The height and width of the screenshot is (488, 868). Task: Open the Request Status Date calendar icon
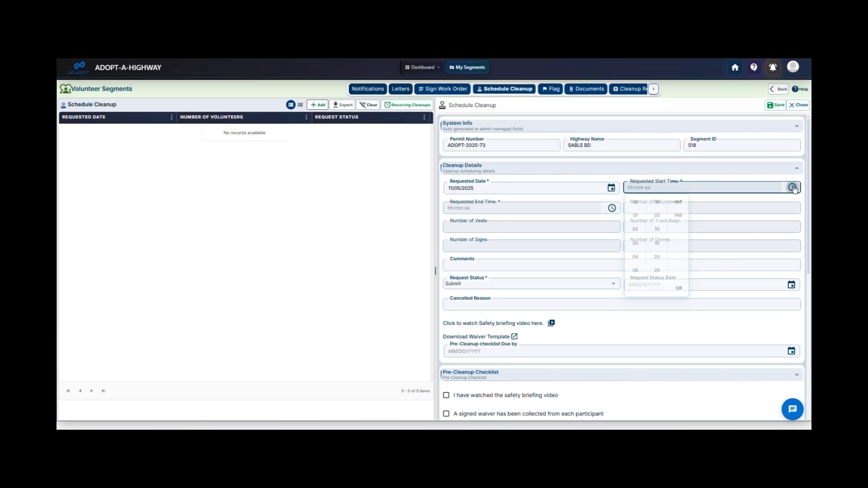point(791,284)
